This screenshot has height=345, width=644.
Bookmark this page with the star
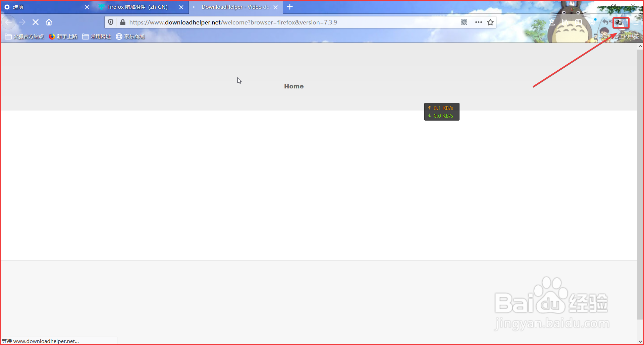pos(490,22)
